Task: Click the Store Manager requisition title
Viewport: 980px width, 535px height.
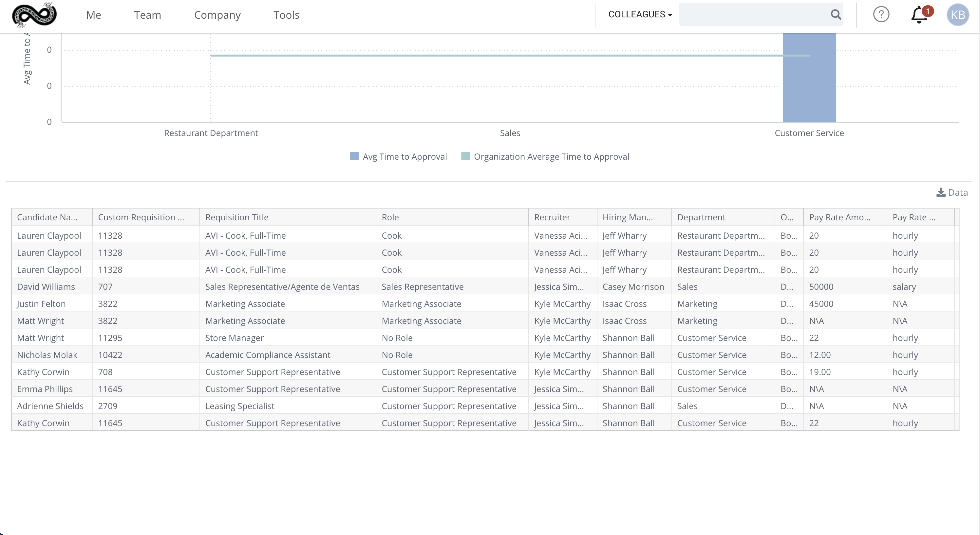Action: (x=234, y=338)
